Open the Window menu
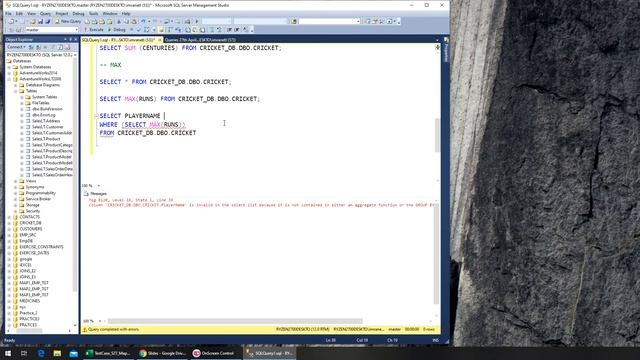The height and width of the screenshot is (360, 640). [110, 13]
